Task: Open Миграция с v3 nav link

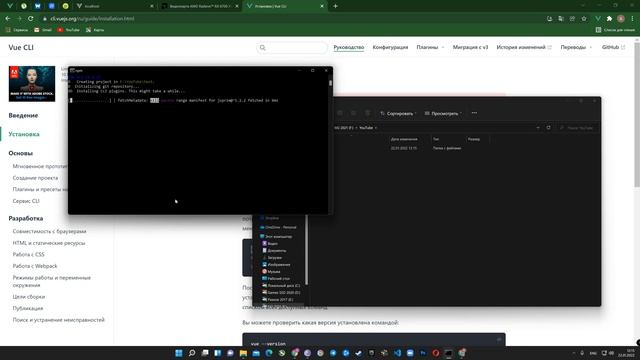Action: (x=470, y=47)
